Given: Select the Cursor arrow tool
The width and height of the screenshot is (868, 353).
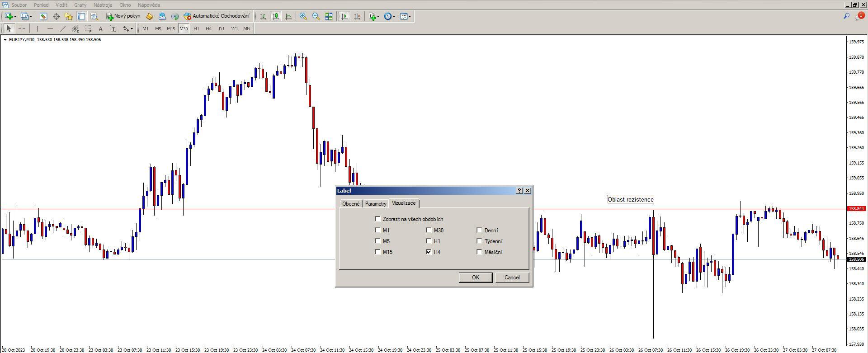Looking at the screenshot, I should coord(9,28).
